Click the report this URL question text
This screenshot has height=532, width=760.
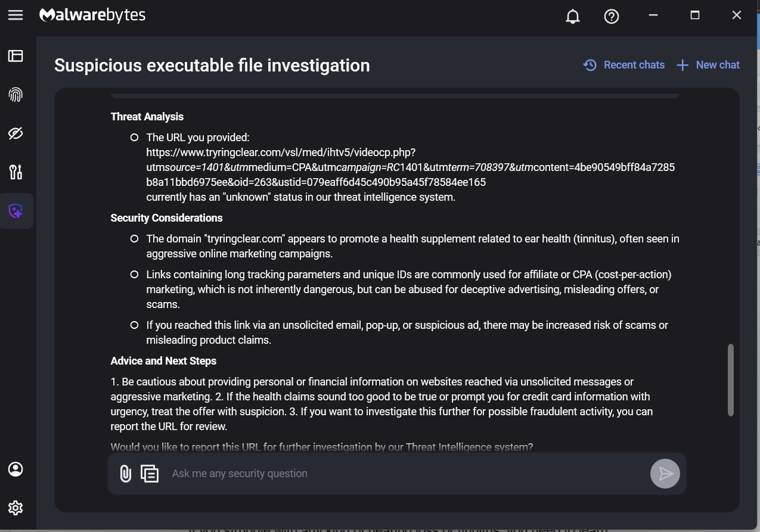click(x=322, y=447)
